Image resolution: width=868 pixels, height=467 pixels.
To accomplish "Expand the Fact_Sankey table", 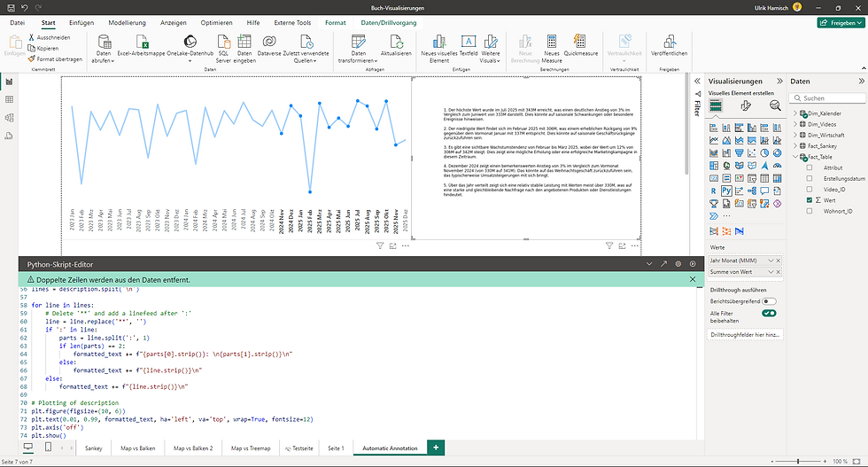I will tap(795, 145).
